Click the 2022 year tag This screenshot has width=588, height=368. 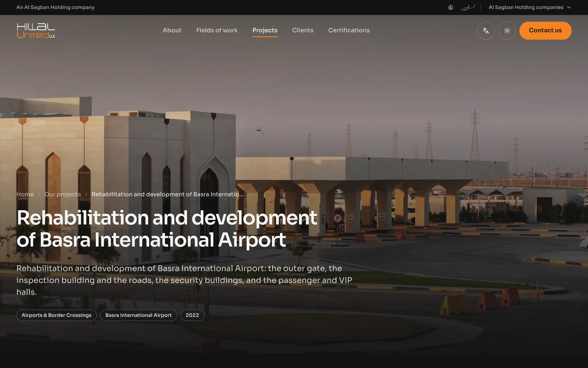[x=192, y=315]
